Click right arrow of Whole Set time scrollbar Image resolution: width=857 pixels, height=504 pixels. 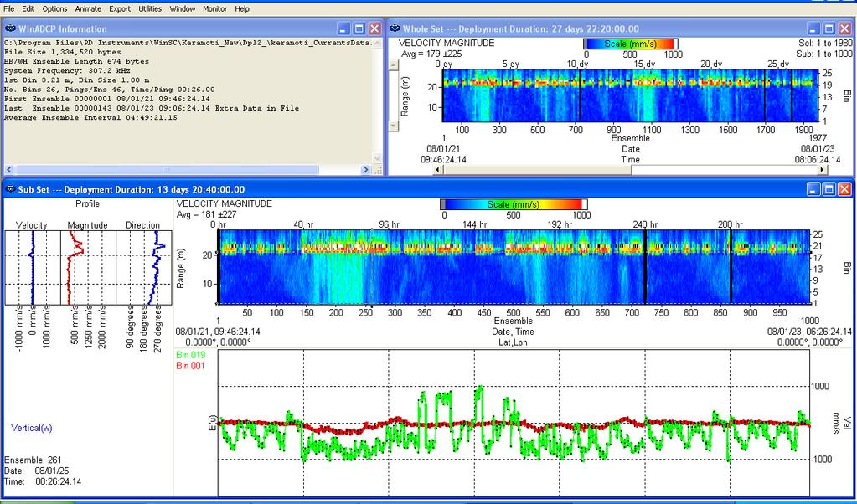[x=823, y=170]
